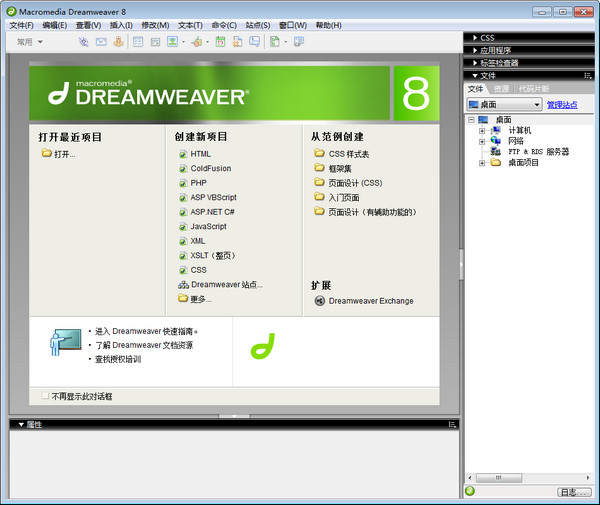
Task: Click the Dreamweaver Site icon
Action: [x=183, y=285]
